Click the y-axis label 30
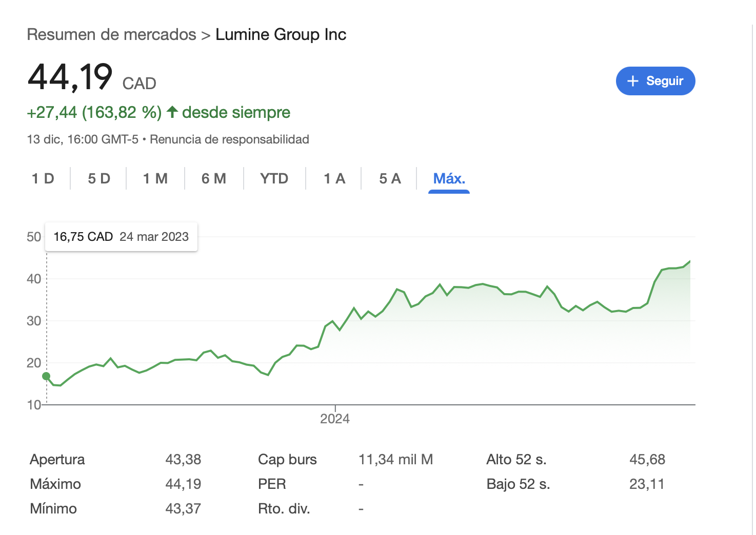The width and height of the screenshot is (756, 535). click(34, 321)
